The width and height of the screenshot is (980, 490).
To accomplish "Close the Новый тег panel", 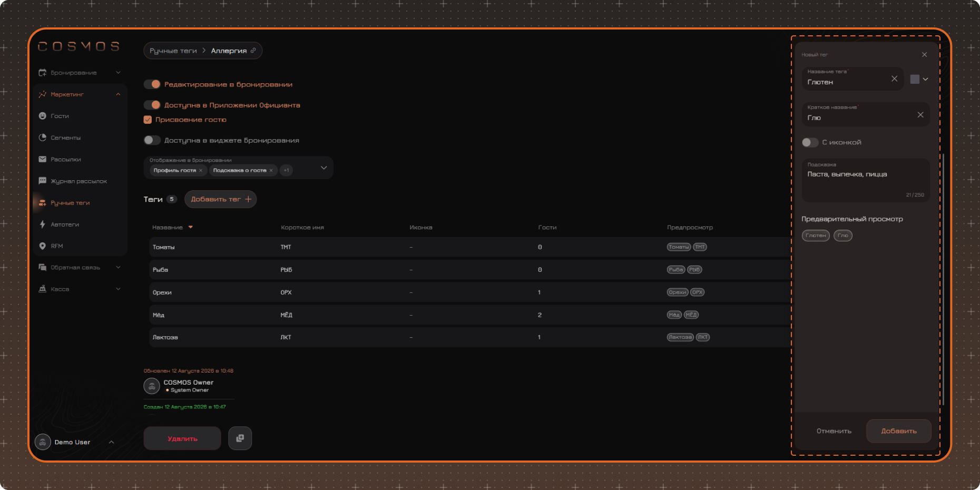I will 924,55.
